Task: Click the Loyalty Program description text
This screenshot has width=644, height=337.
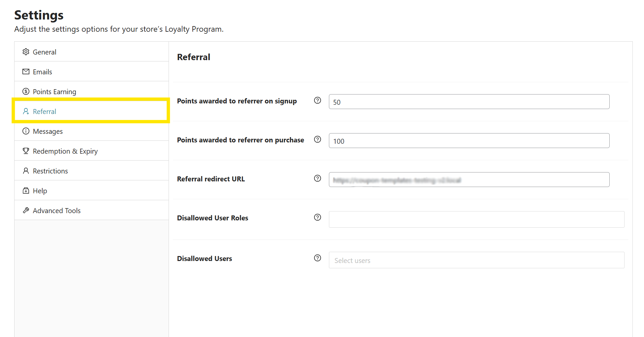Action: (x=119, y=29)
